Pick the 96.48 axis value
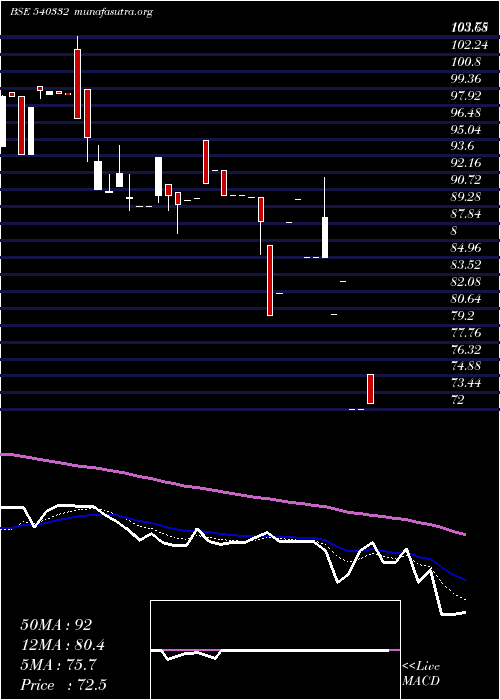The image size is (500, 700). click(466, 112)
